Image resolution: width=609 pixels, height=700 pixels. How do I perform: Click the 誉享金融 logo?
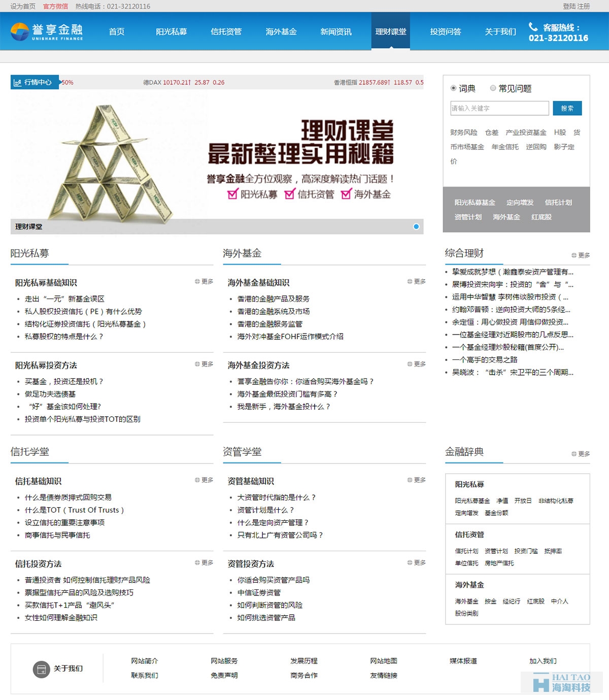(47, 31)
